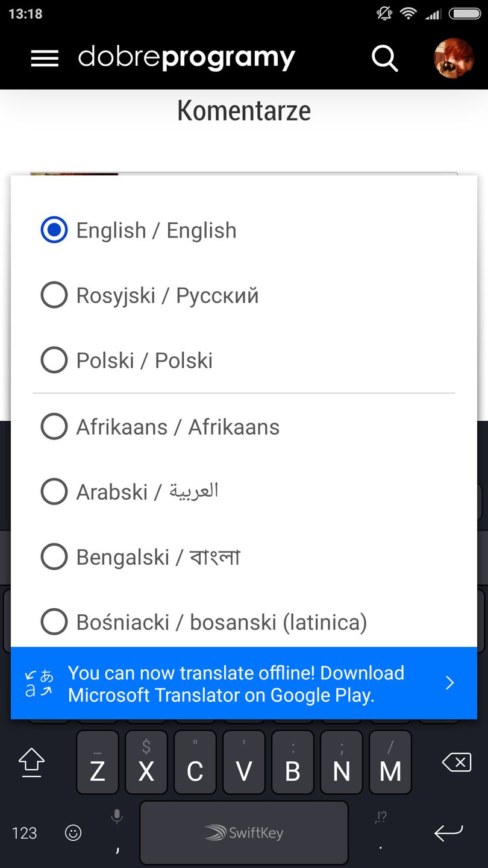Tap the Wi-Fi status bar indicator

(x=409, y=13)
